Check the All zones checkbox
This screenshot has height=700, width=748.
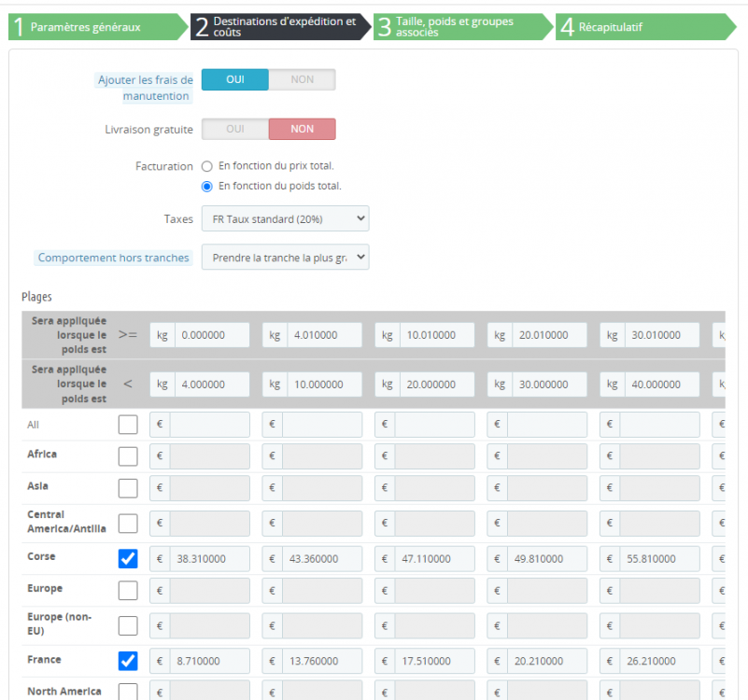pos(128,425)
